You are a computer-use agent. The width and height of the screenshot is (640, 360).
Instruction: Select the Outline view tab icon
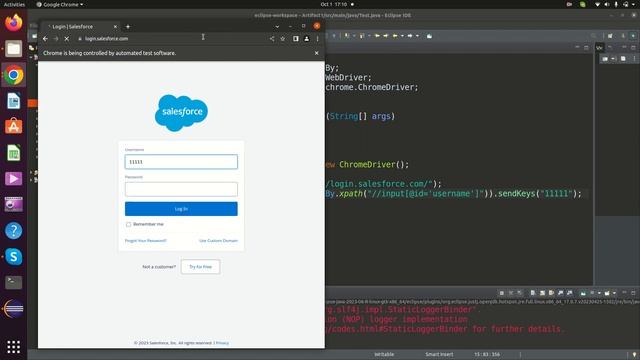599,48
